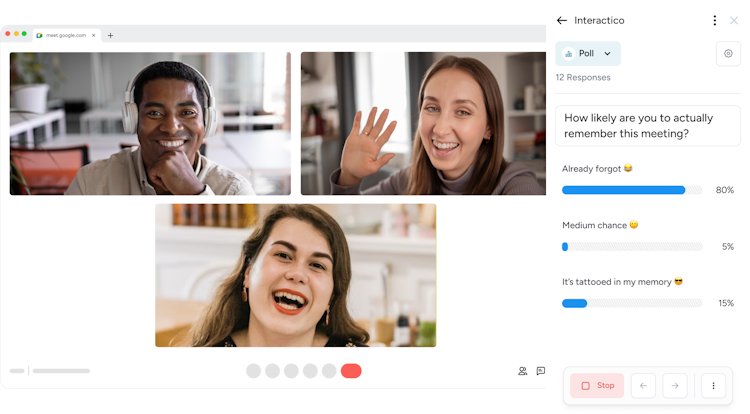Close the Interactico side panel
Image resolution: width=750 pixels, height=414 pixels.
pyautogui.click(x=734, y=21)
